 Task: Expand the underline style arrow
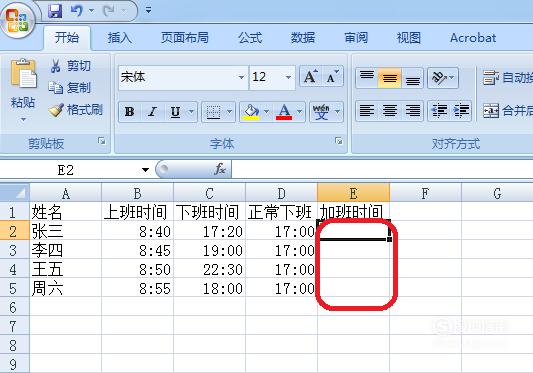tap(191, 112)
